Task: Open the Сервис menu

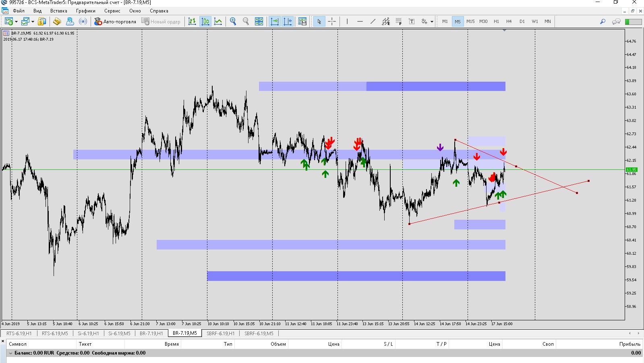Action: click(112, 11)
